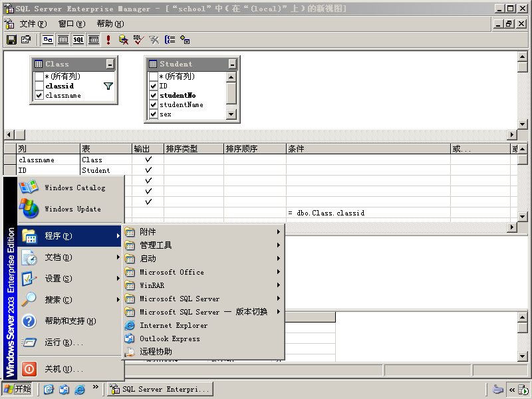Verify SQL syntax with the SQL checkmark icon
This screenshot has width=532, height=399.
click(x=138, y=40)
